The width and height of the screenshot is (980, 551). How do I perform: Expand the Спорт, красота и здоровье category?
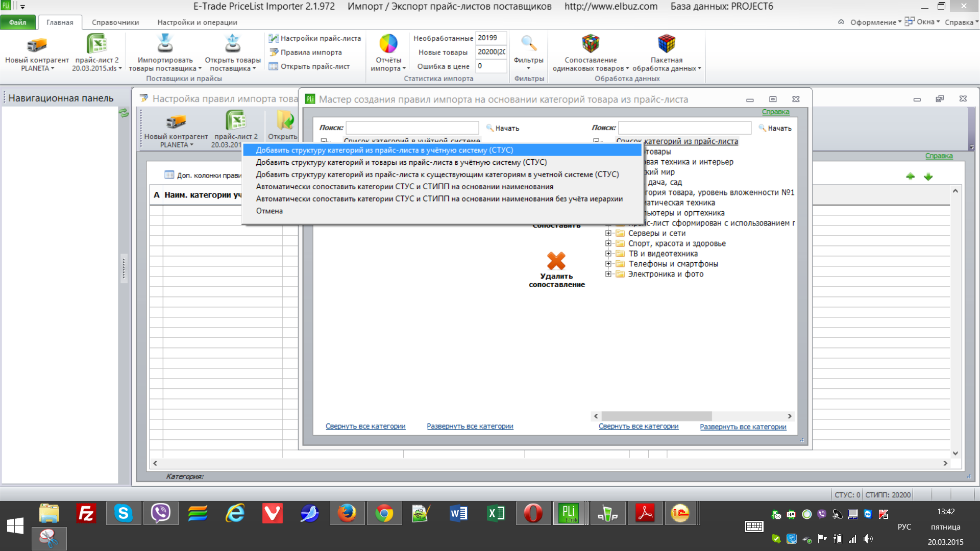coord(608,243)
